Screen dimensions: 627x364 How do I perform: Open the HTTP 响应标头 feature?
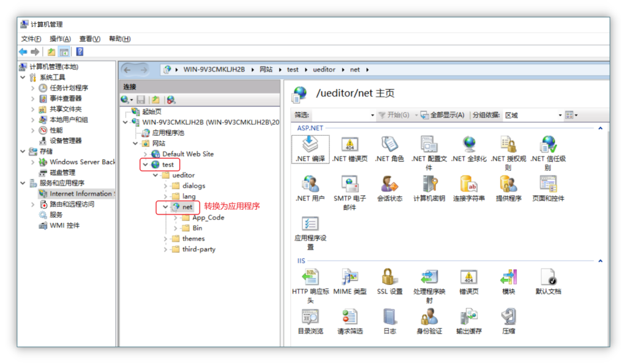point(310,286)
